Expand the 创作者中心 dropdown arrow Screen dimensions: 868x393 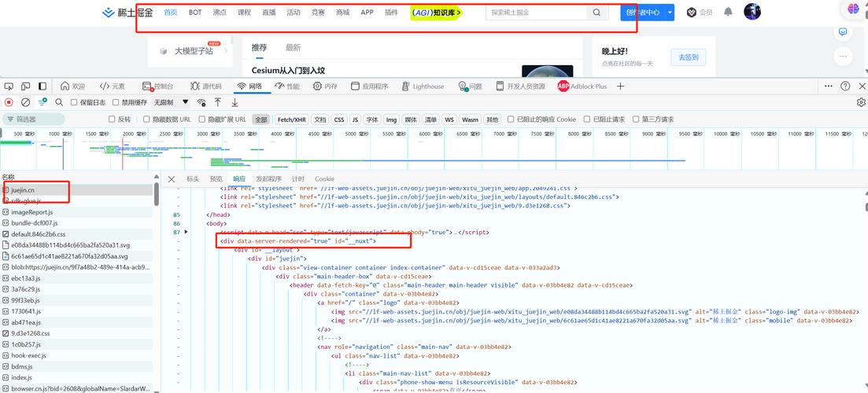point(670,12)
